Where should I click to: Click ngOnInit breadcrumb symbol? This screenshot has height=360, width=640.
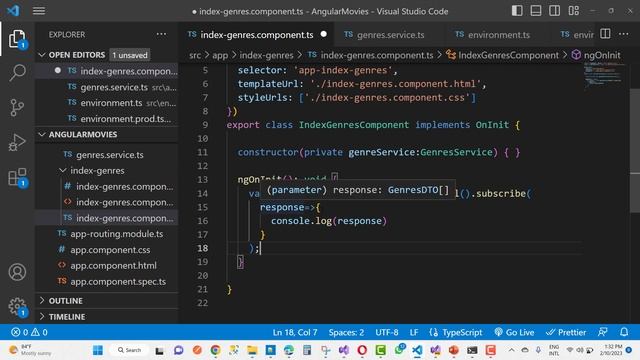tap(596, 55)
